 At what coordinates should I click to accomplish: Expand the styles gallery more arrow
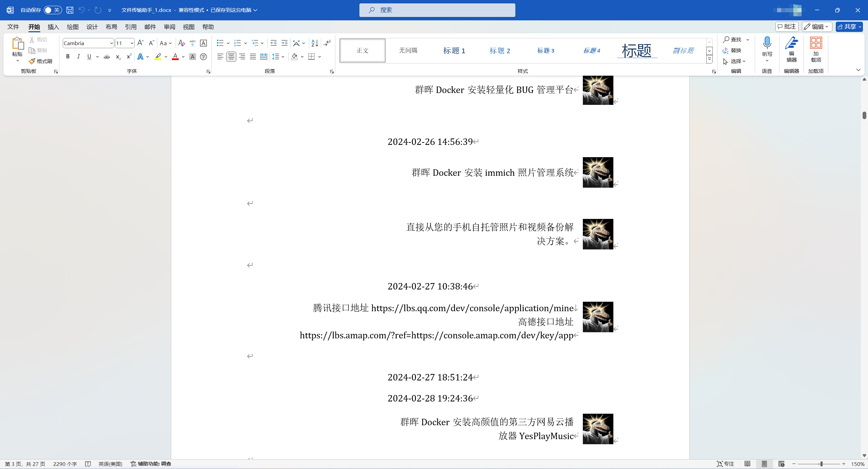[709, 59]
